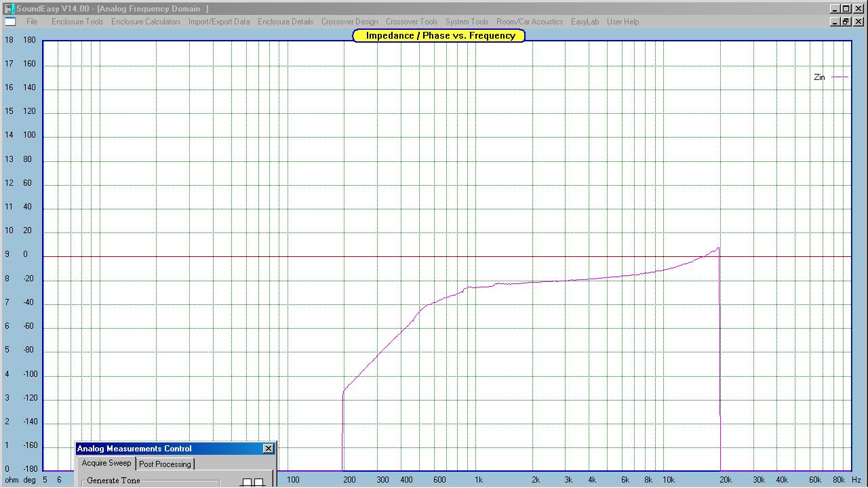
Task: Click the '200' frequency axis label
Action: [349, 480]
